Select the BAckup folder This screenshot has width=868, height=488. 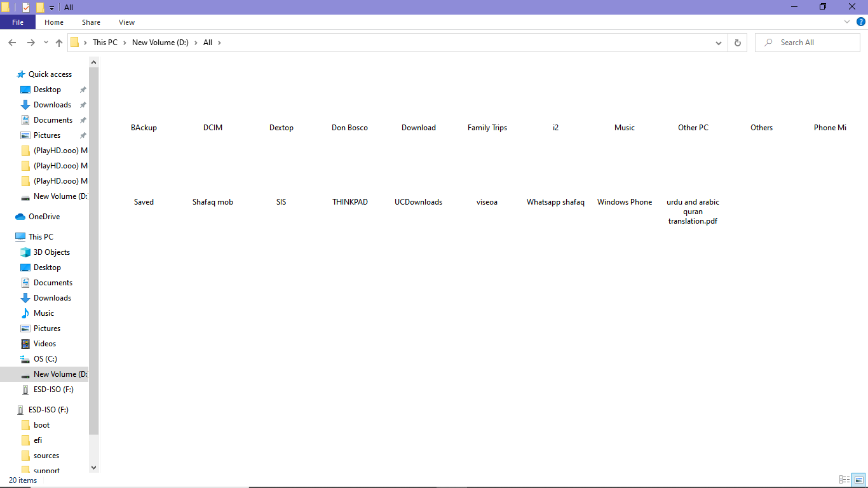[x=144, y=128]
